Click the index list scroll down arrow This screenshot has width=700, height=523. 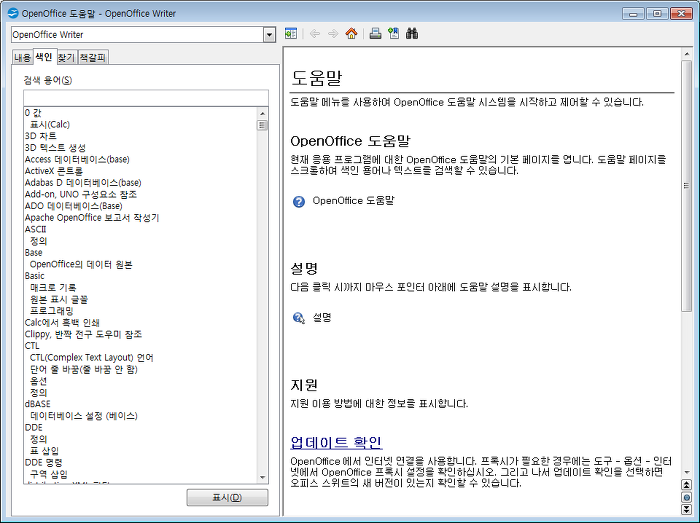[262, 477]
